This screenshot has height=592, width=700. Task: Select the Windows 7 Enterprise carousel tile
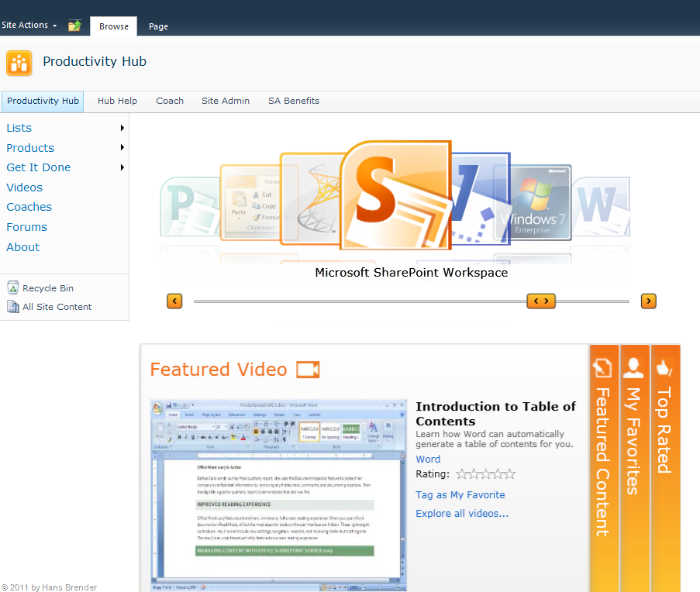point(540,203)
